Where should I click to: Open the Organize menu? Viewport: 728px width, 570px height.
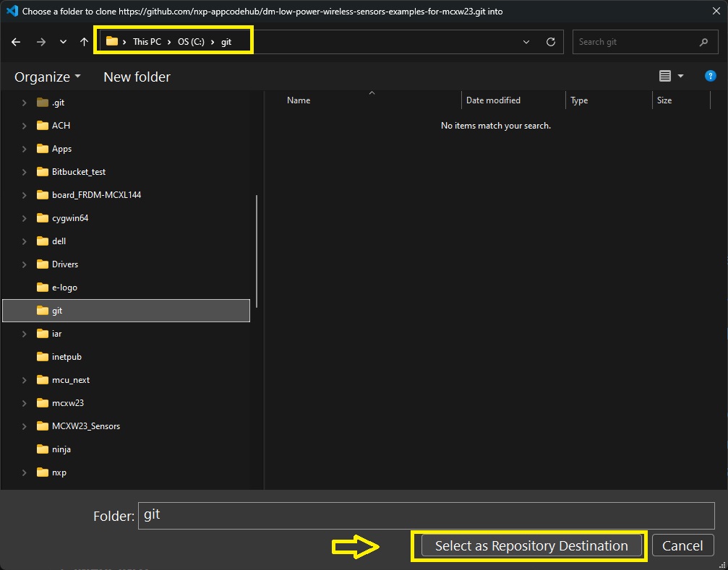[48, 77]
